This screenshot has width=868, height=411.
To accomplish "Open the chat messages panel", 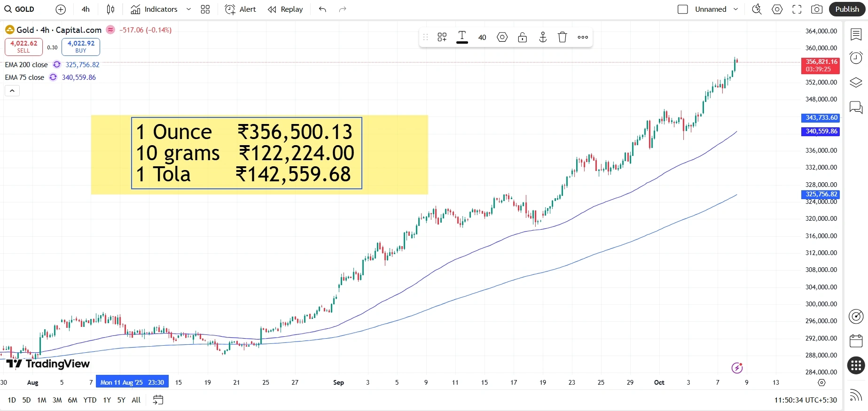I will pyautogui.click(x=856, y=108).
